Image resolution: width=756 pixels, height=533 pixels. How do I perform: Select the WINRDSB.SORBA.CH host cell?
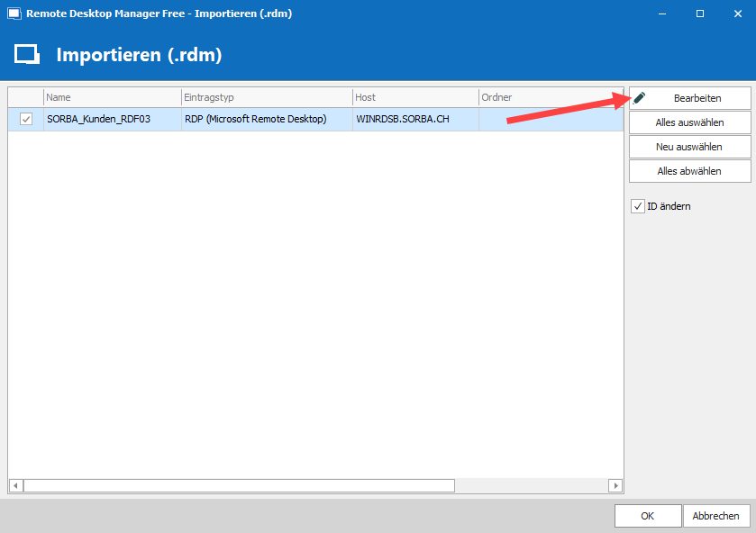[x=414, y=119]
